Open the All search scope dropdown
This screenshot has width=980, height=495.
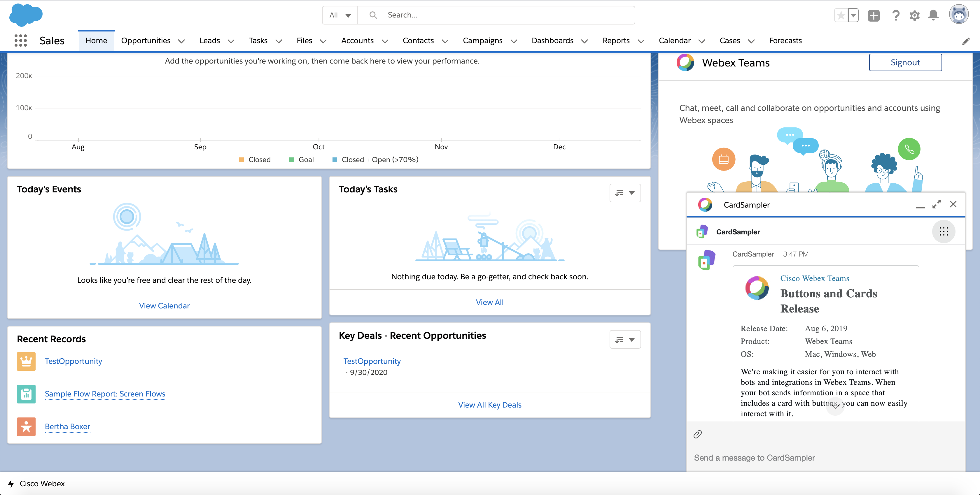click(340, 15)
